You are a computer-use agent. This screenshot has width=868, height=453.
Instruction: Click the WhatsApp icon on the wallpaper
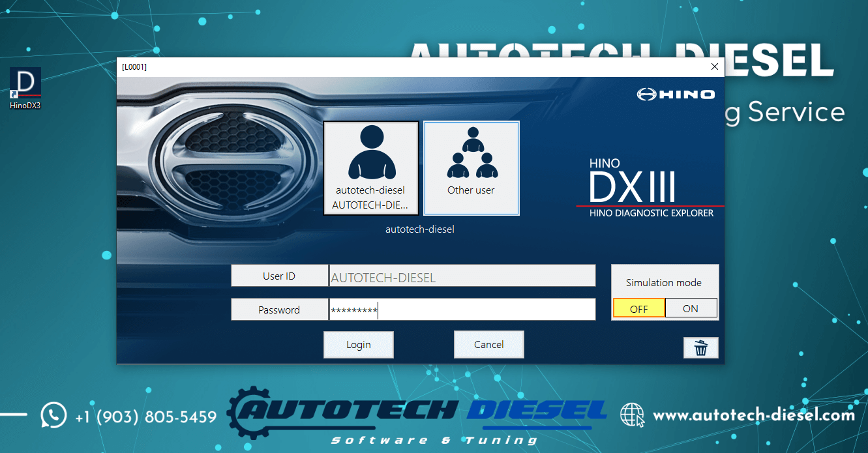click(53, 415)
